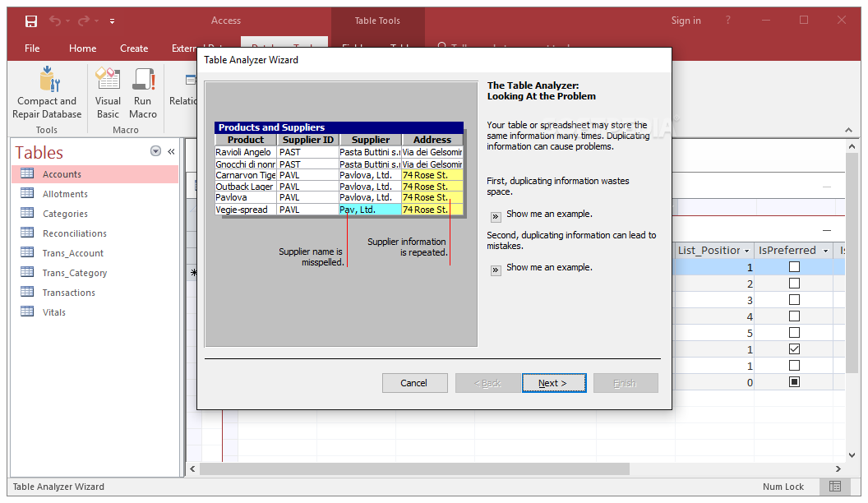Viewport: 868px width, 503px height.
Task: Click the Trans_Category table icon
Action: coord(27,272)
